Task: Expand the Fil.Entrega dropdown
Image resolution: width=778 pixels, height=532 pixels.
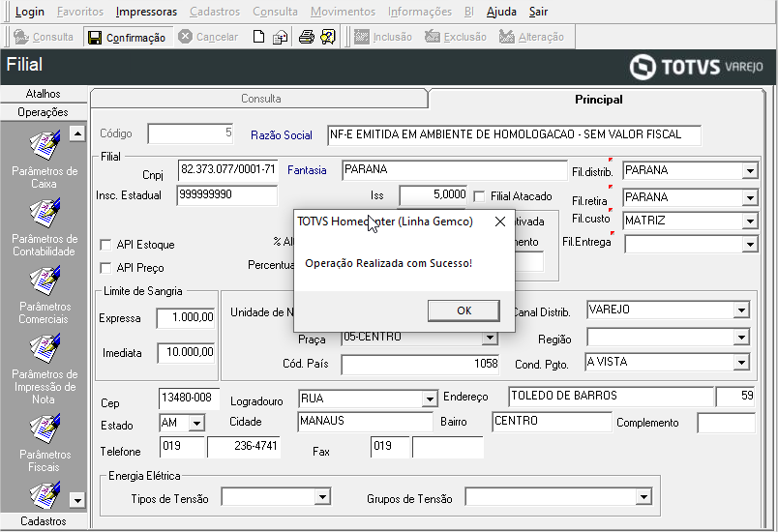Action: (750, 245)
